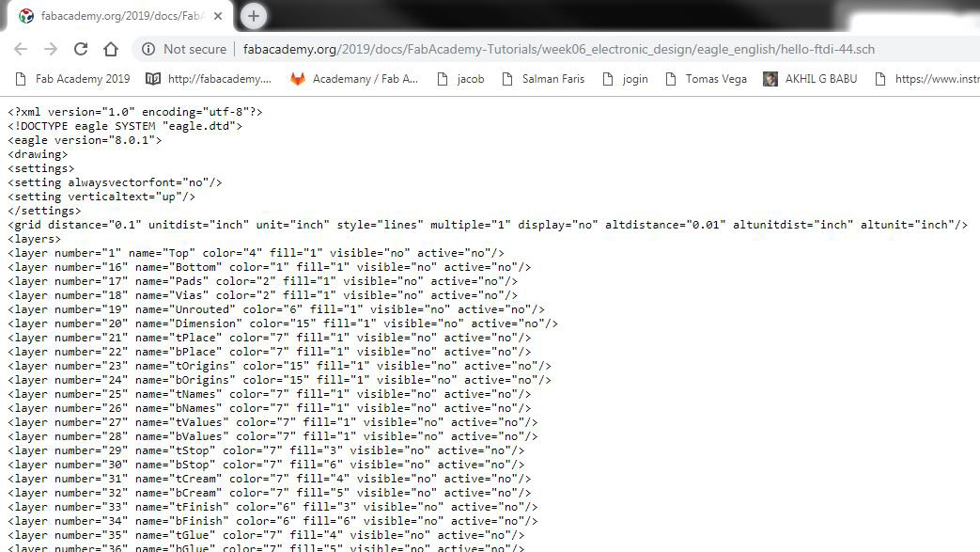This screenshot has width=980, height=552.
Task: Select the fabacademy.org browser tab
Action: coord(120,16)
